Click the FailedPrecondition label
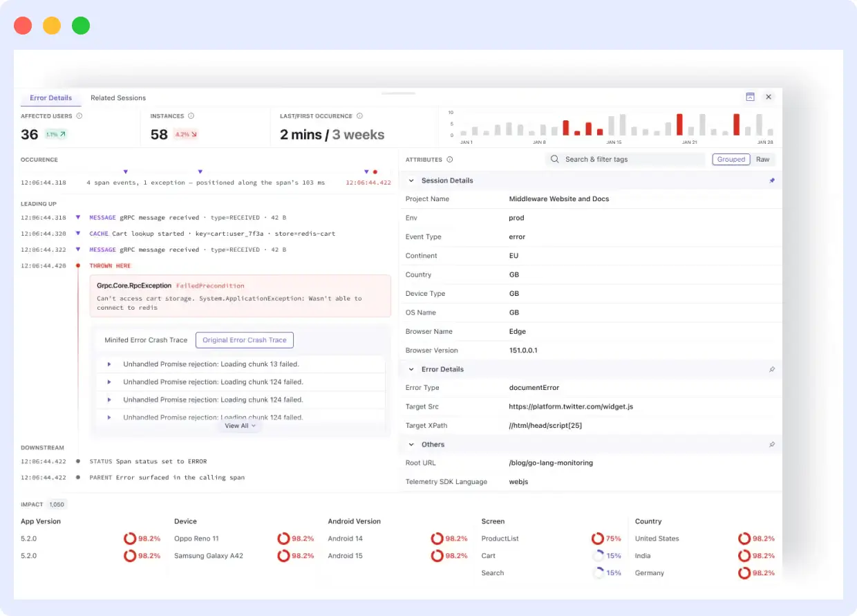Viewport: 857px width, 616px height. pyautogui.click(x=210, y=286)
